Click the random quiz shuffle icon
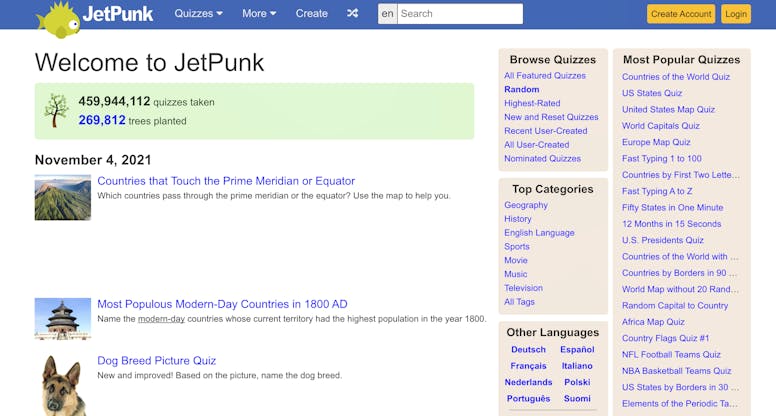 click(352, 13)
